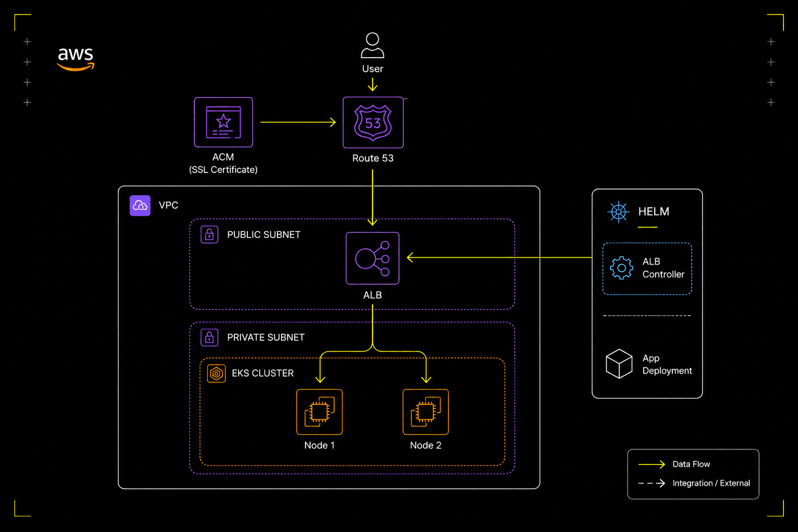The width and height of the screenshot is (798, 532).
Task: Select the Helm wheel icon
Action: (618, 212)
